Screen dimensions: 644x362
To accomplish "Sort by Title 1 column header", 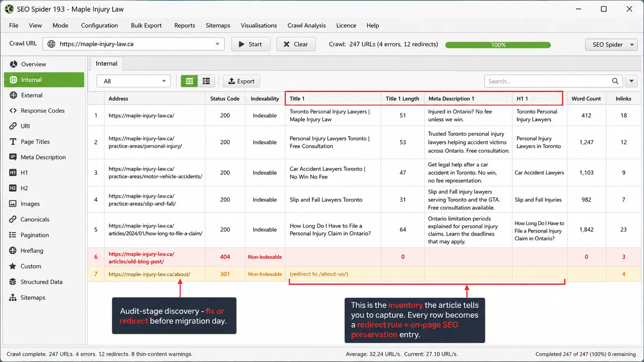I will click(333, 98).
